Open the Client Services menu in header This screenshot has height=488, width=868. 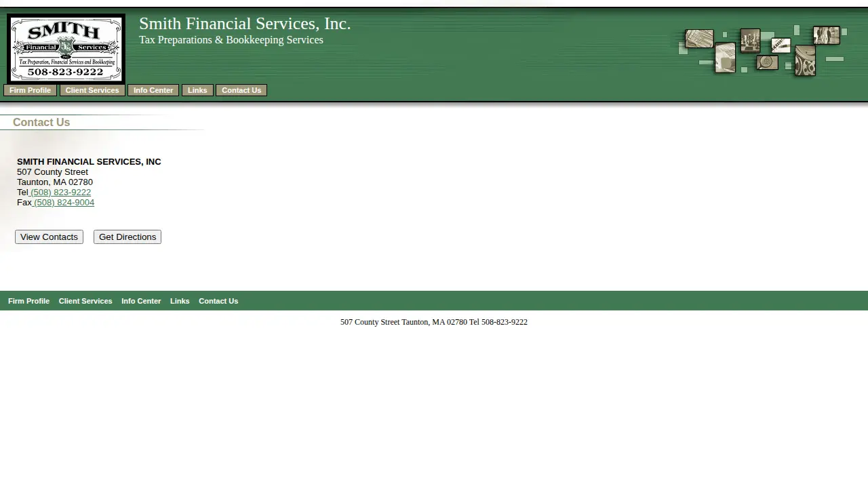point(92,90)
